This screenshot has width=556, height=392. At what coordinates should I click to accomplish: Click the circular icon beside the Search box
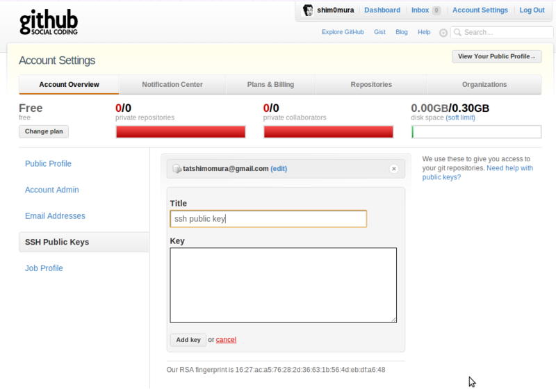pos(443,33)
